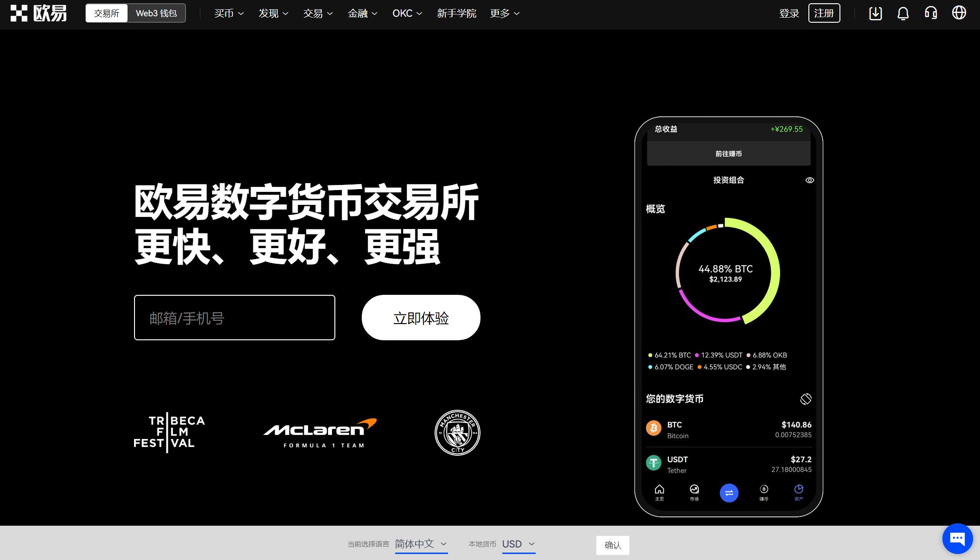
Task: Click the 注册 register button
Action: (824, 13)
